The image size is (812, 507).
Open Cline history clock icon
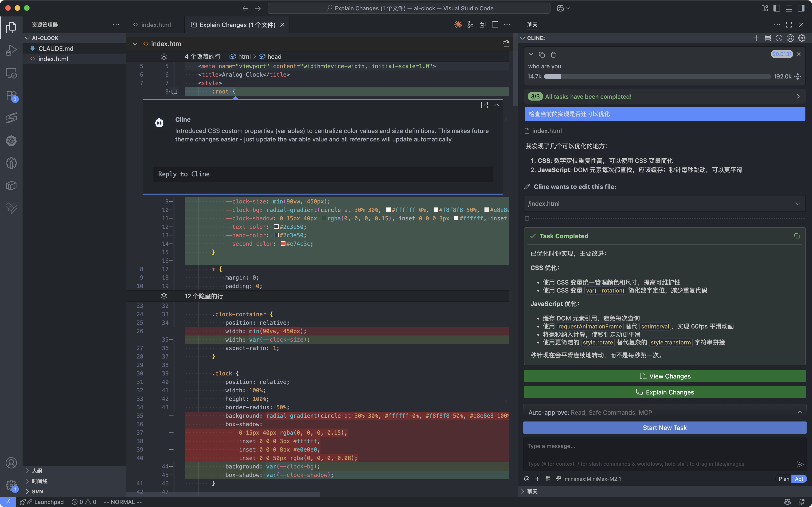779,38
